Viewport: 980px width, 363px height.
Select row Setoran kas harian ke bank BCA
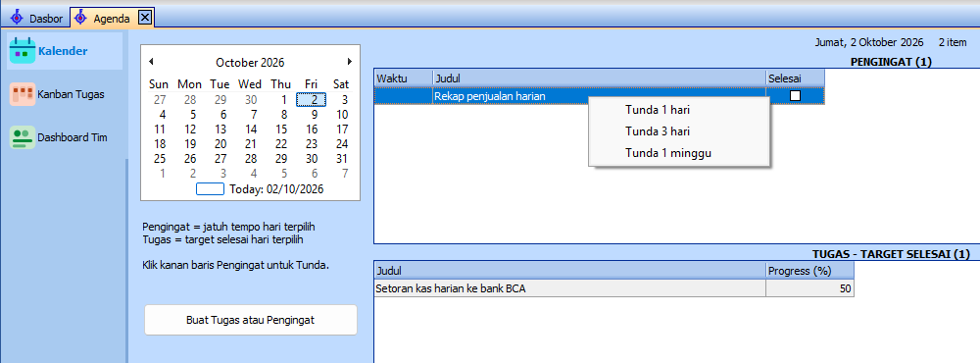(613, 288)
